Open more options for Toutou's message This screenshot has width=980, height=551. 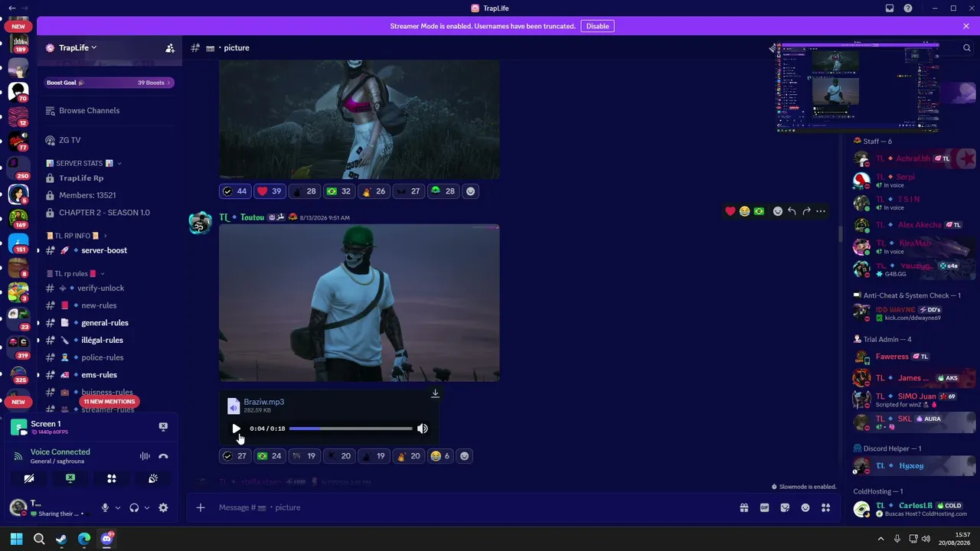coord(821,211)
